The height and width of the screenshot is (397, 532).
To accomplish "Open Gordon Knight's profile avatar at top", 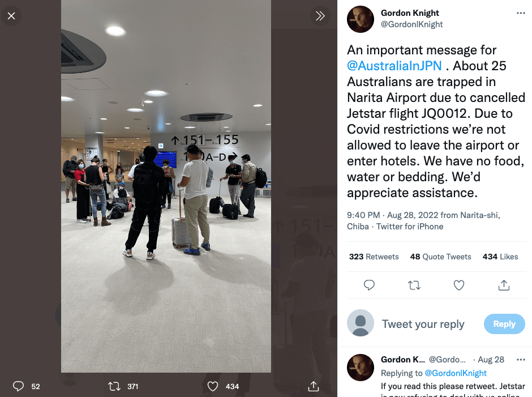I will 361,19.
